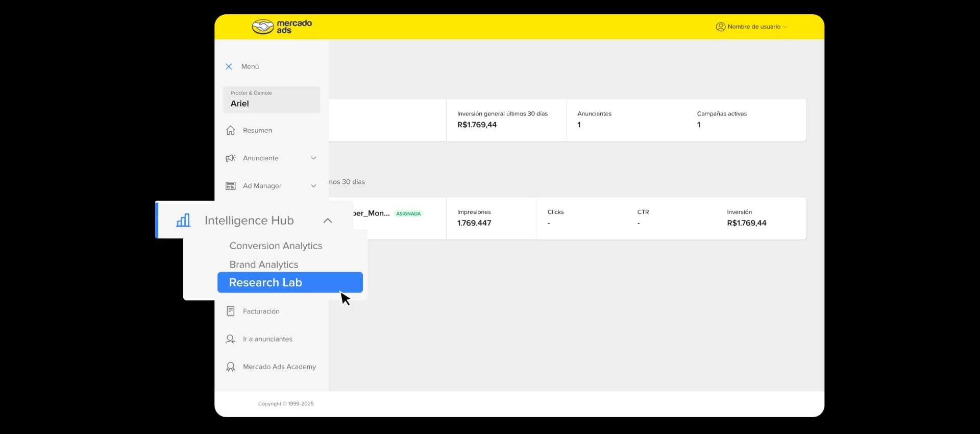Screen dimensions: 980x434
Task: Click the Ir a anunciantes person icon
Action: click(231, 339)
